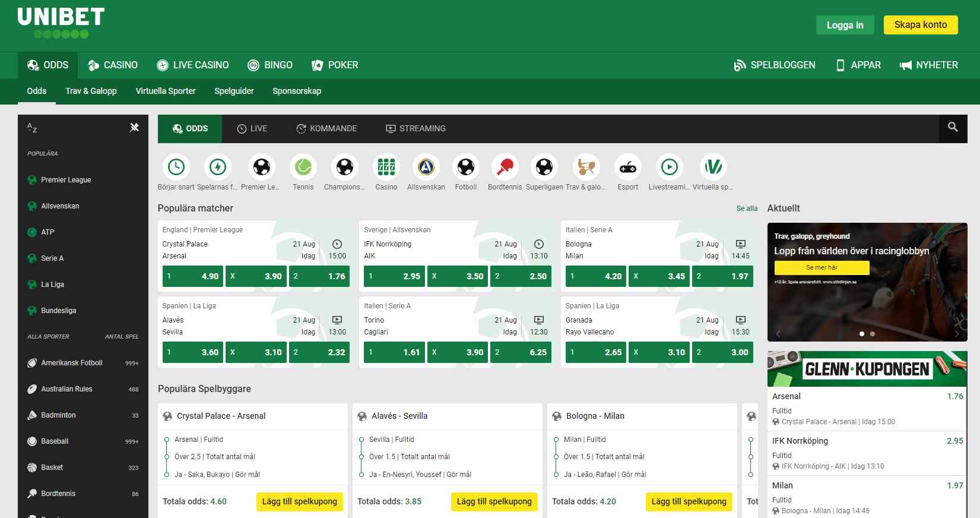
Task: Add Alavés - Sevilla builder to spelkupong
Action: pyautogui.click(x=494, y=501)
